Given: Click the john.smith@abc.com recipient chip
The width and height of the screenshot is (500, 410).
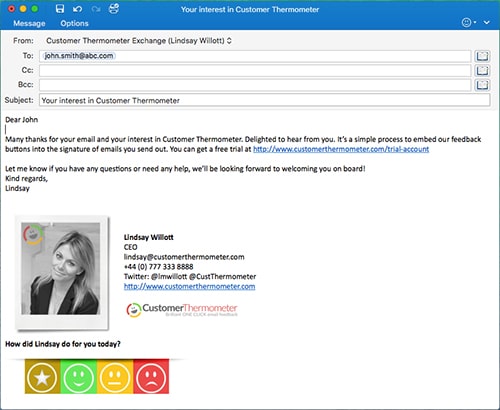Looking at the screenshot, I should tap(79, 56).
